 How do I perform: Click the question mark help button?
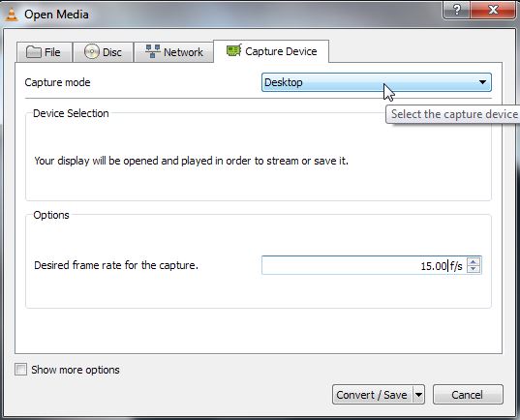456,10
